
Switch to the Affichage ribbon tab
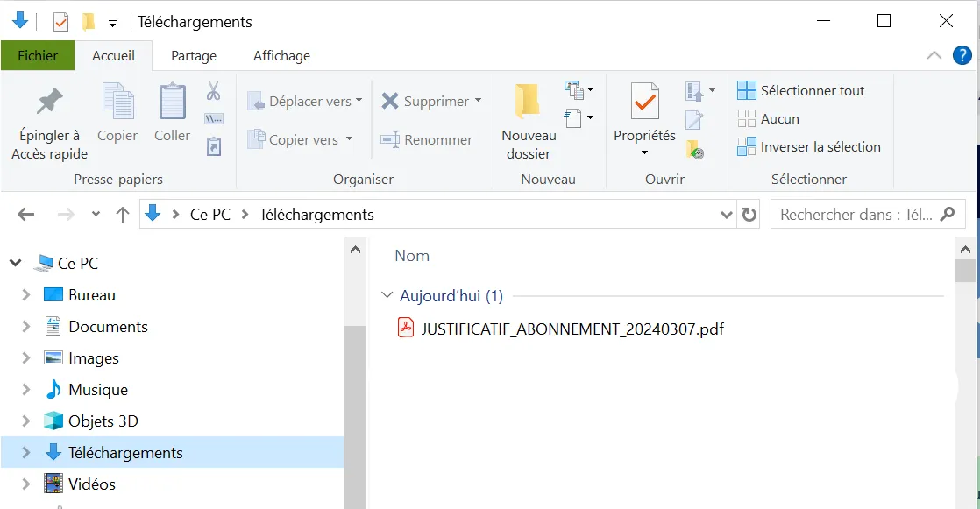point(282,55)
